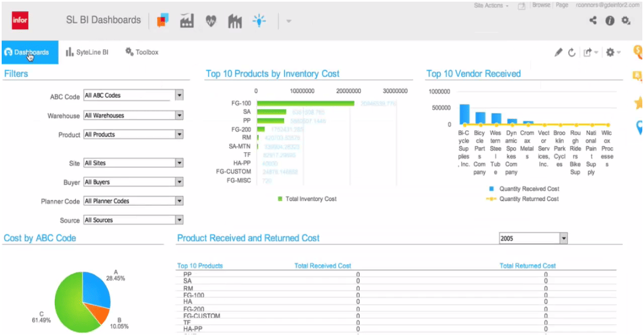Click the SA-MTN chart axis label

coord(239,146)
